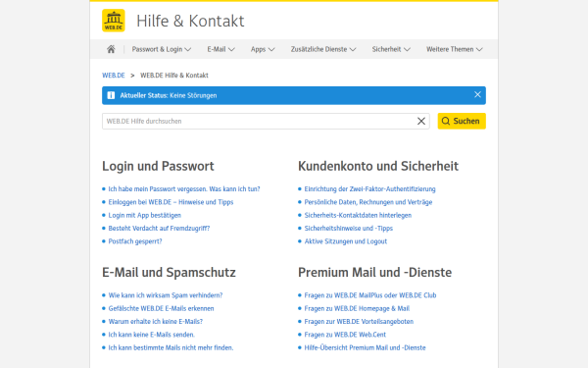Open 'Sicherheitshinweise und -Tipps' link
This screenshot has height=368, width=588.
[x=348, y=229]
